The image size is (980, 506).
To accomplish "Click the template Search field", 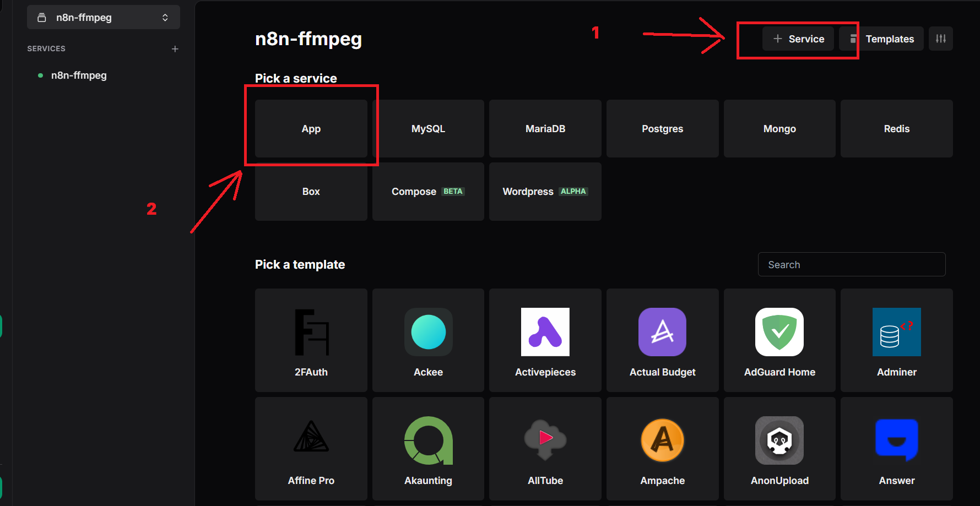I will [851, 264].
